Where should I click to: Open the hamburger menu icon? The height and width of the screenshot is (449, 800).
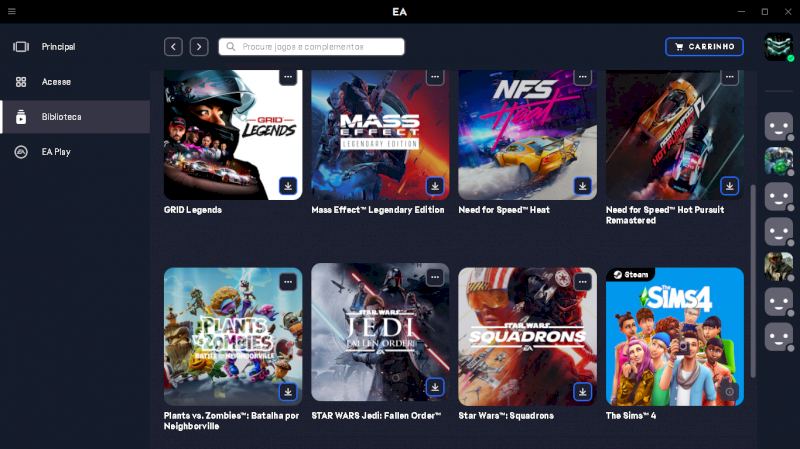(x=12, y=11)
